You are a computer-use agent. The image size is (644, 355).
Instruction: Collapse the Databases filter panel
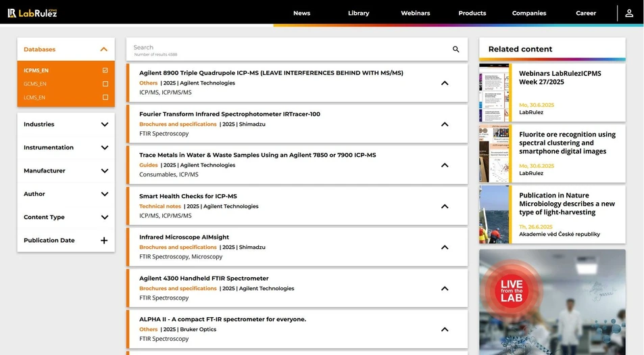click(104, 49)
